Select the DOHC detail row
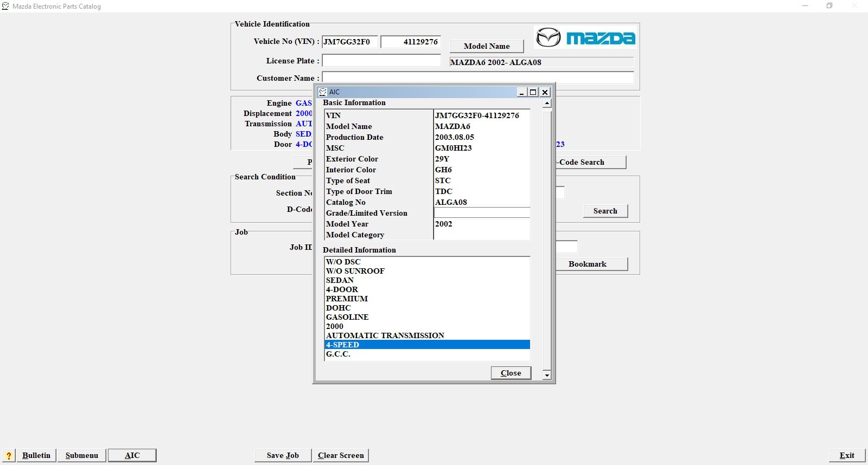Image resolution: width=868 pixels, height=465 pixels. pyautogui.click(x=427, y=308)
